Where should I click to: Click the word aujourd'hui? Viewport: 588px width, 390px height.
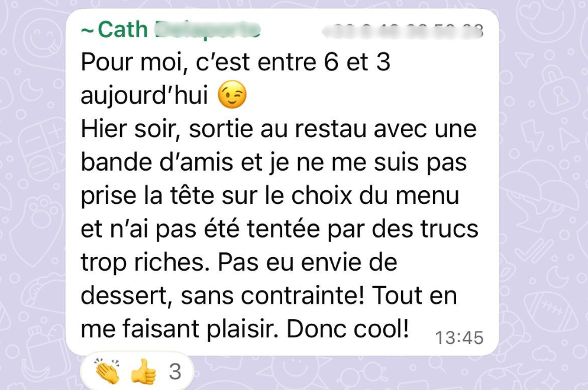click(144, 95)
